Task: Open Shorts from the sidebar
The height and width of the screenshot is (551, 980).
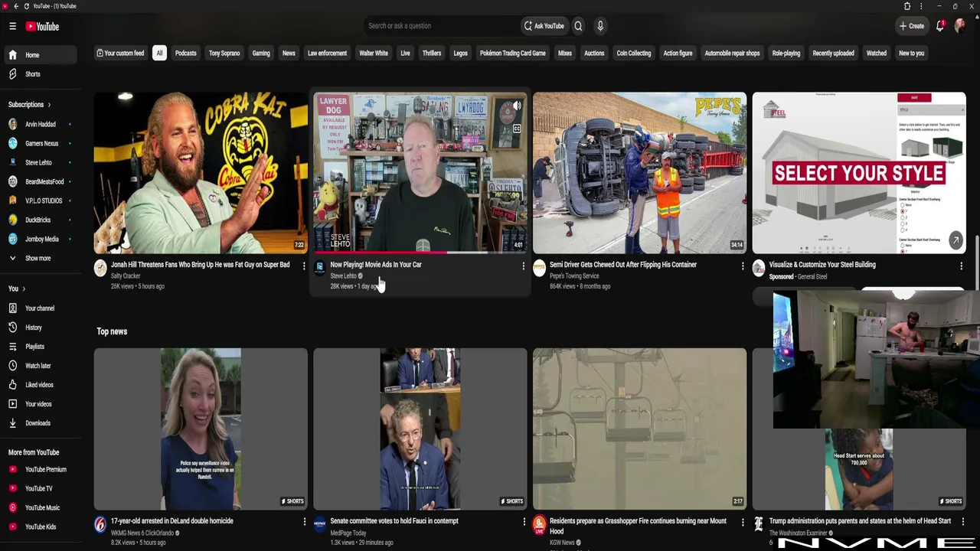Action: 39,74
